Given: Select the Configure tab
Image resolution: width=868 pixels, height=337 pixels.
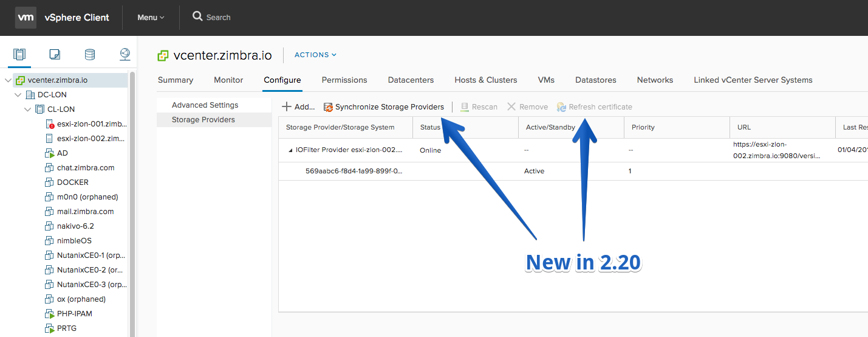Looking at the screenshot, I should pyautogui.click(x=282, y=80).
